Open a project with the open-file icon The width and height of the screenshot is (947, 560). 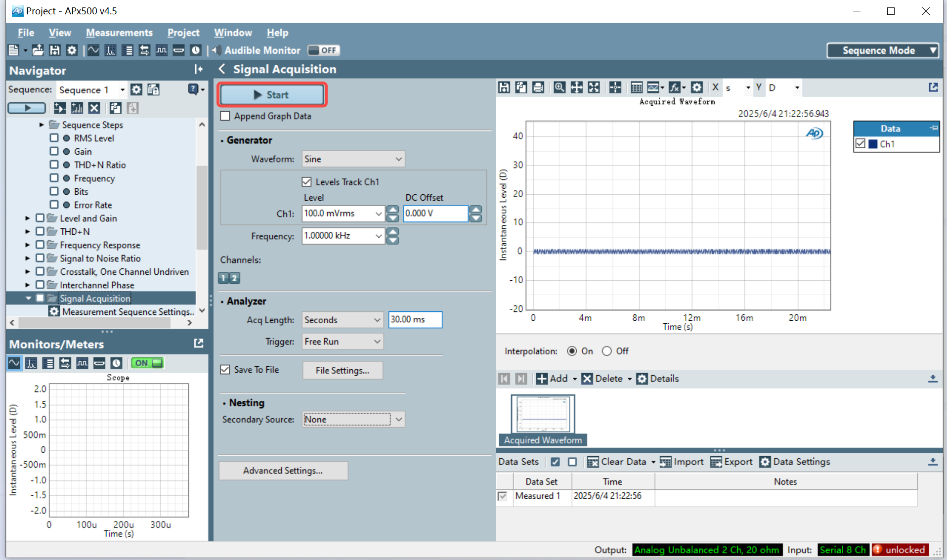tap(38, 50)
